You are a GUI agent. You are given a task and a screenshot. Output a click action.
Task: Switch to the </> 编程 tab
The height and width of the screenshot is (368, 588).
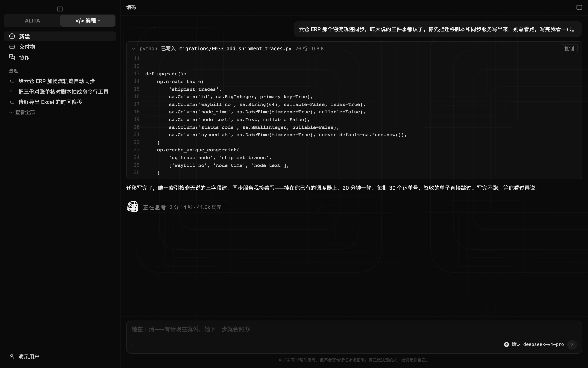(87, 21)
